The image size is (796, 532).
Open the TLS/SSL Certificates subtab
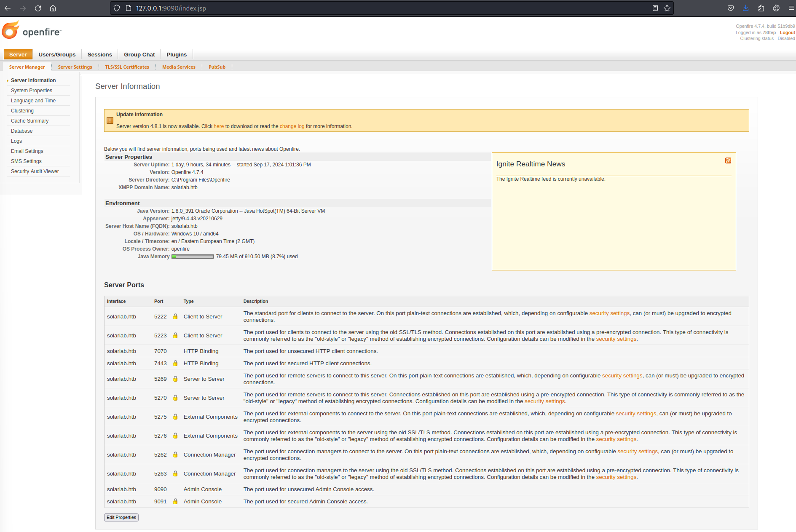tap(127, 67)
